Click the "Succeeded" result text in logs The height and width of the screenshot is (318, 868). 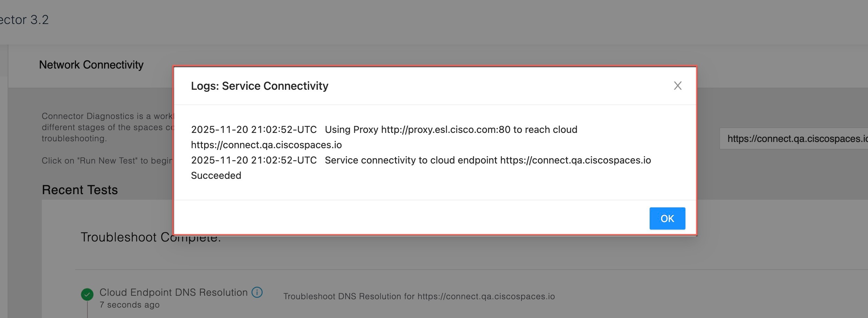click(x=216, y=175)
